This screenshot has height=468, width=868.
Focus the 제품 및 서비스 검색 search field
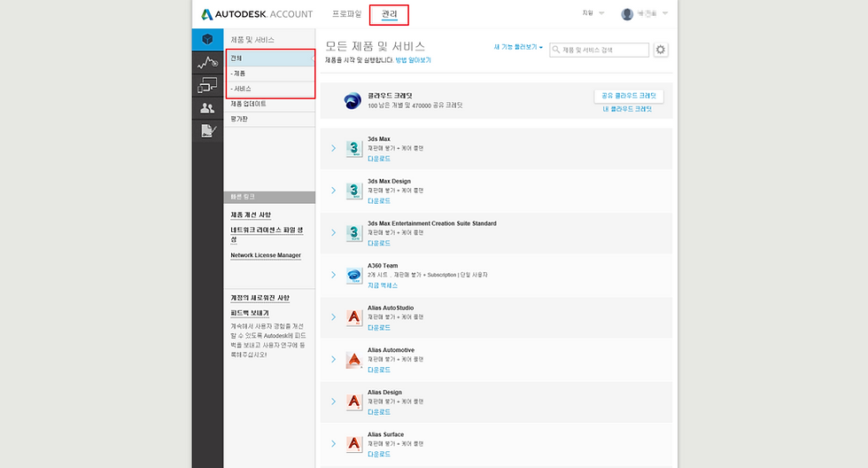599,50
